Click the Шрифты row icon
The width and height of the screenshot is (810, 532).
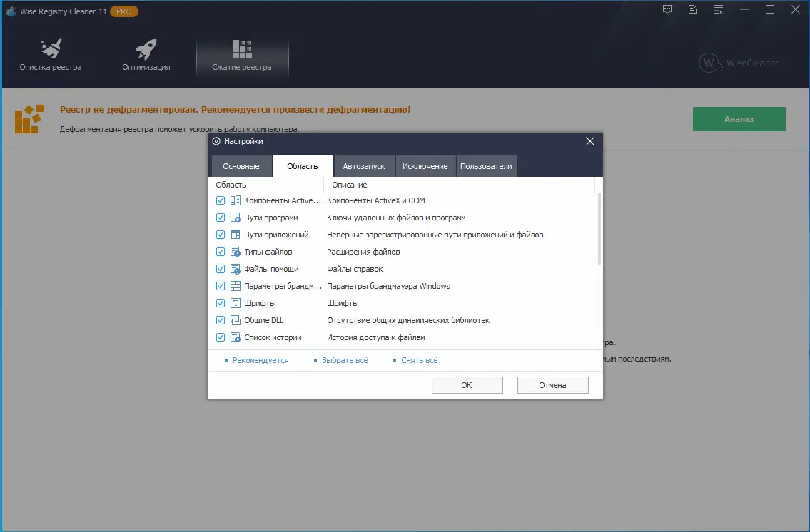point(235,303)
